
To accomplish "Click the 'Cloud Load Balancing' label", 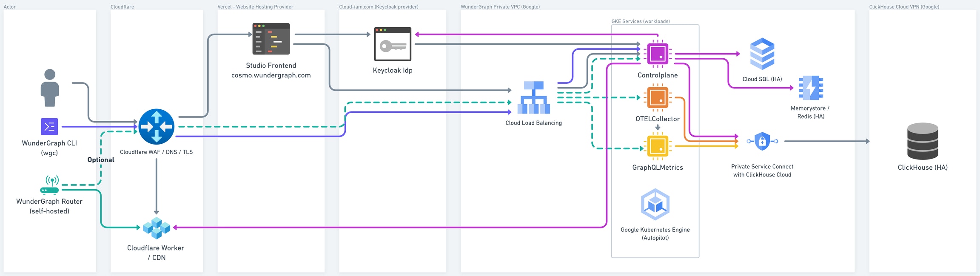I will 533,123.
